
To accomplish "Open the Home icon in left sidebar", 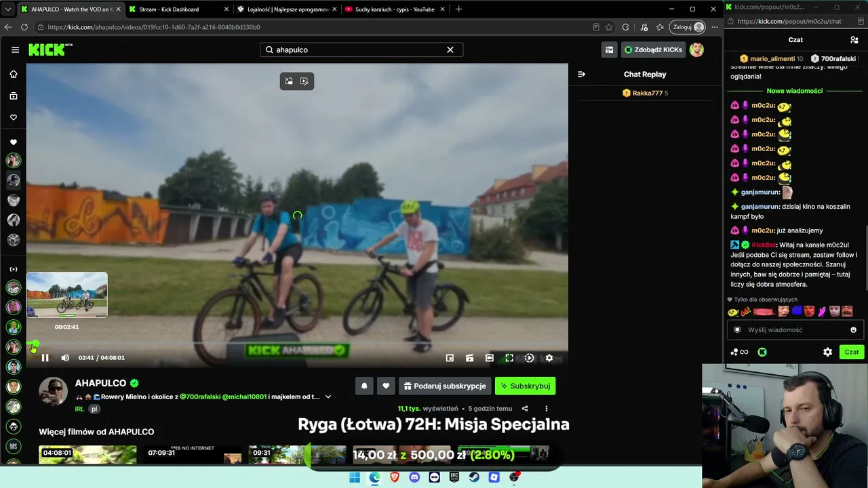I will coord(14,75).
